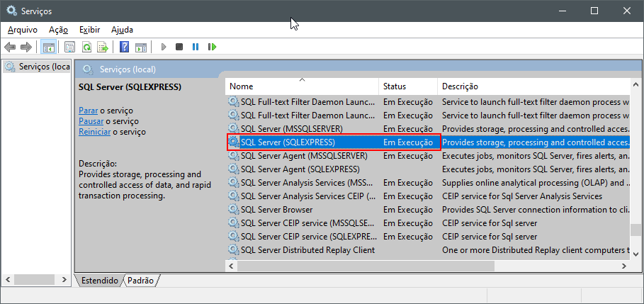Screen dimensions: 644x304
Task: Click the services list vertical scrollbar thumb
Action: click(635, 229)
